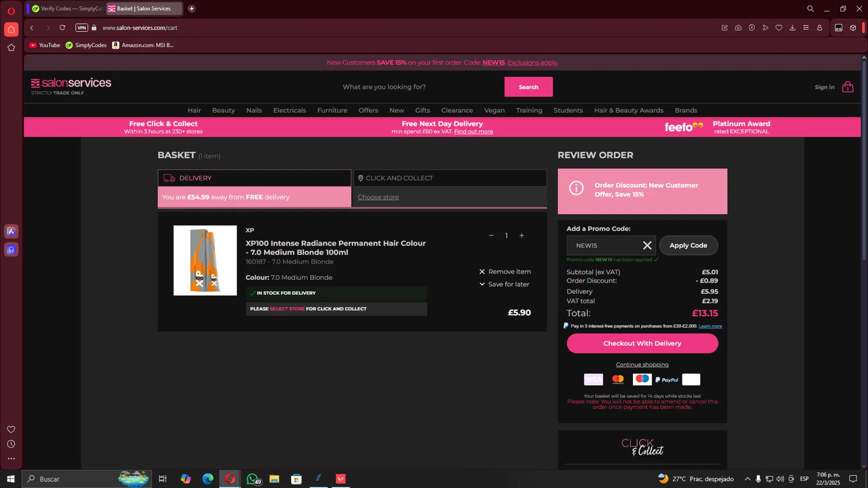Image resolution: width=868 pixels, height=488 pixels.
Task: Open Opera sidebar bookmarks star icon
Action: [x=11, y=47]
